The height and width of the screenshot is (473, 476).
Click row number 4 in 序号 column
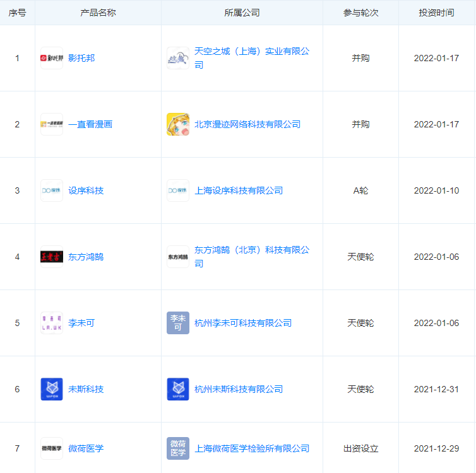tap(17, 257)
